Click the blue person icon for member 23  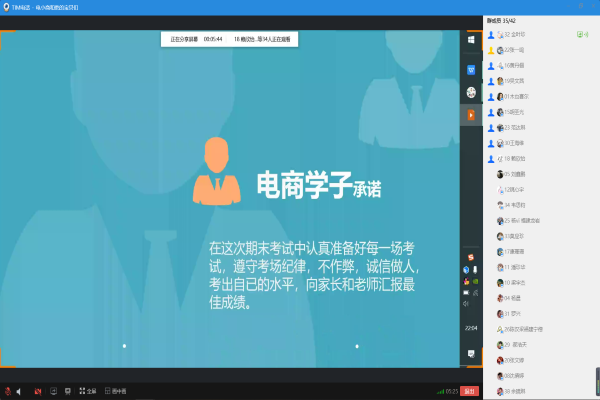pos(491,128)
